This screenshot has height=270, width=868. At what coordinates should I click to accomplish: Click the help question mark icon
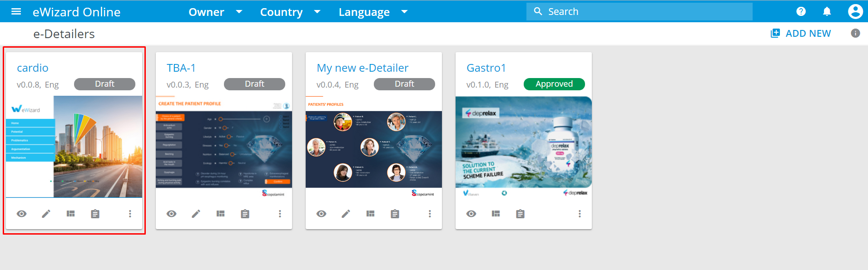point(801,12)
